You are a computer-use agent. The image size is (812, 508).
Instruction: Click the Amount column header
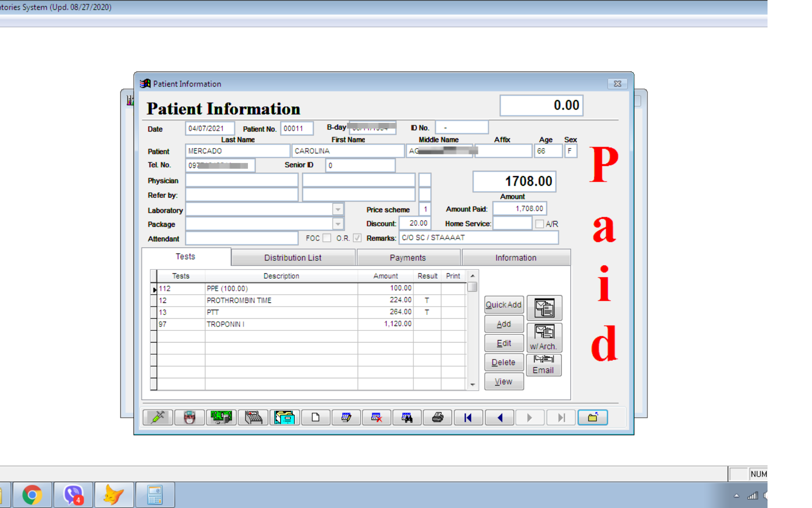(x=386, y=276)
